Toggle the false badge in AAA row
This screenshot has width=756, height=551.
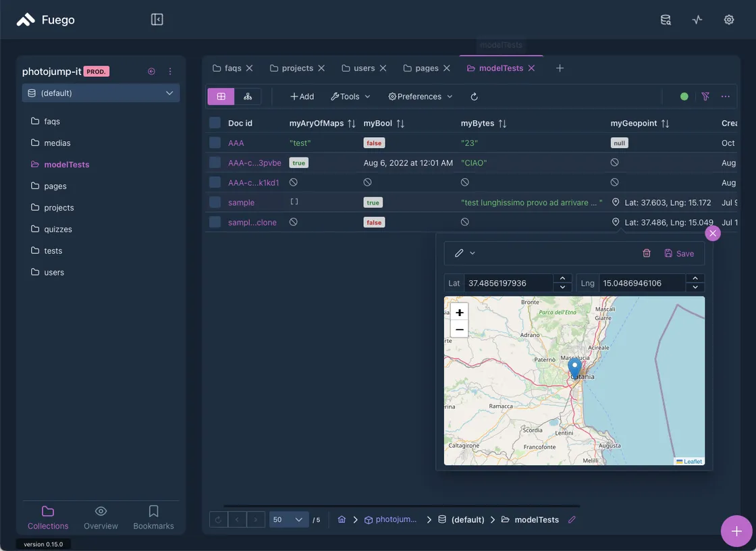(374, 143)
